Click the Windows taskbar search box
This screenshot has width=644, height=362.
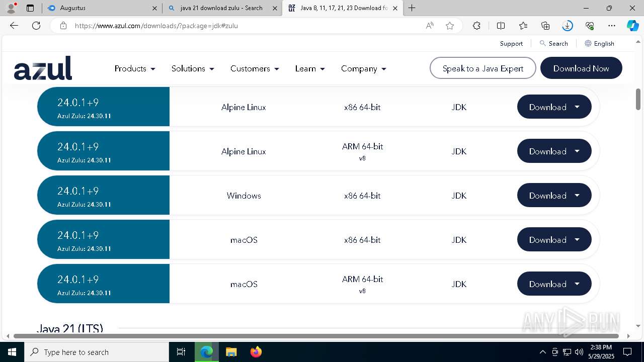tap(97, 352)
